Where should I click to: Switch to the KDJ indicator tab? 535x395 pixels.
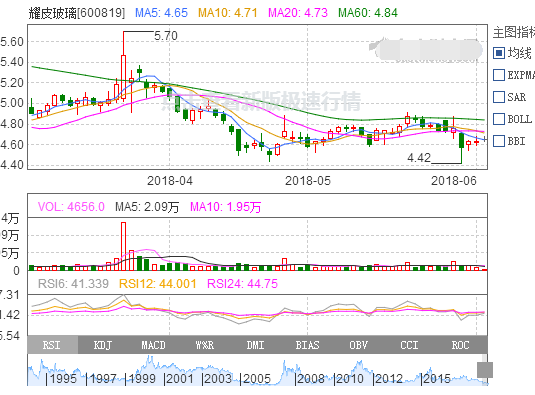(103, 345)
